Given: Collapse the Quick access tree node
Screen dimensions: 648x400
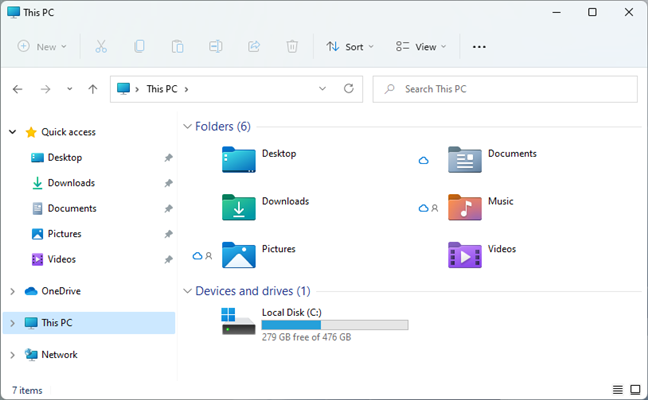Looking at the screenshot, I should click(12, 132).
